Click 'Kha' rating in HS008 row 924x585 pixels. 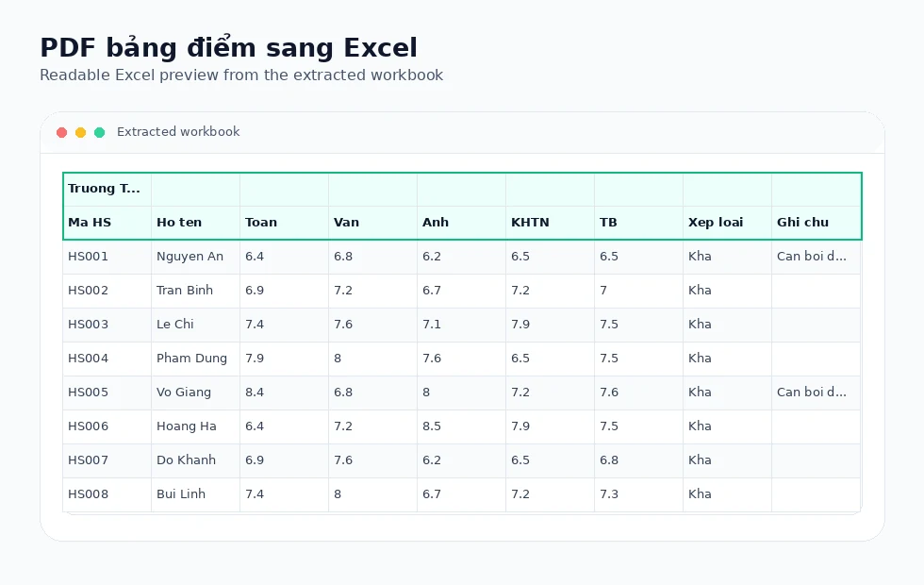(727, 494)
